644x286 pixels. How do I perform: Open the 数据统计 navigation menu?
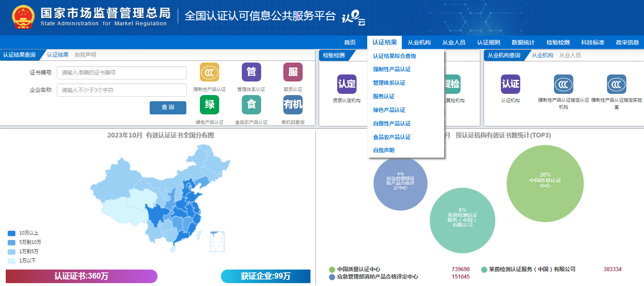tap(523, 42)
